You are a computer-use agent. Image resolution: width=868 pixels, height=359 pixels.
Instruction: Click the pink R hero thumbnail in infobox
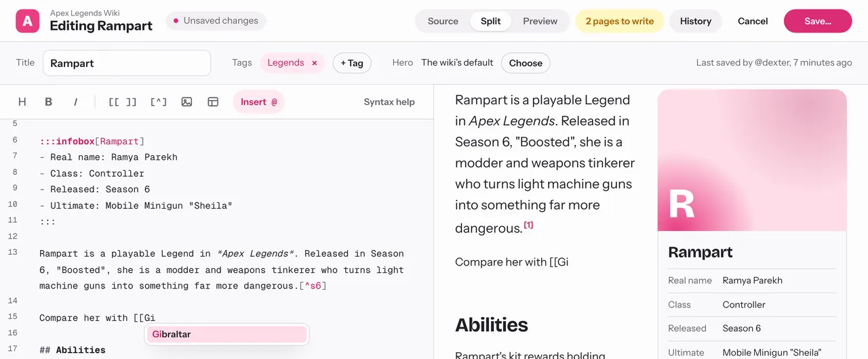752,161
